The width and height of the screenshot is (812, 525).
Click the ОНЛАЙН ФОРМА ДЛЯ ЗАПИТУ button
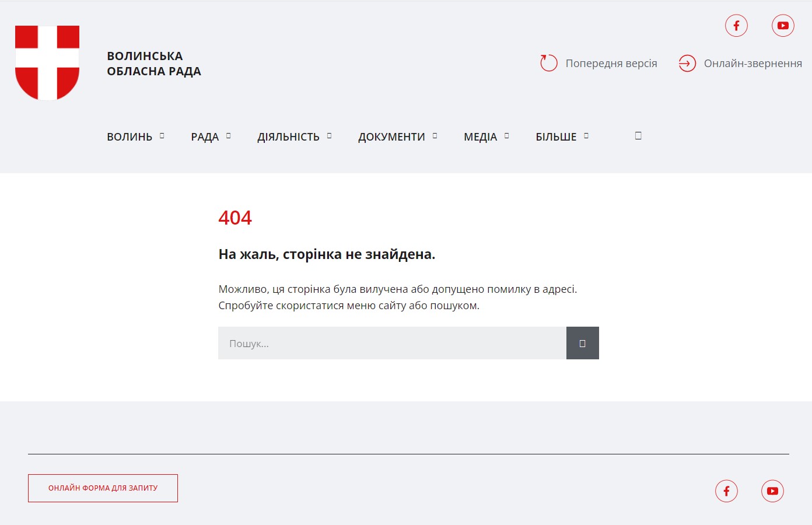[103, 488]
